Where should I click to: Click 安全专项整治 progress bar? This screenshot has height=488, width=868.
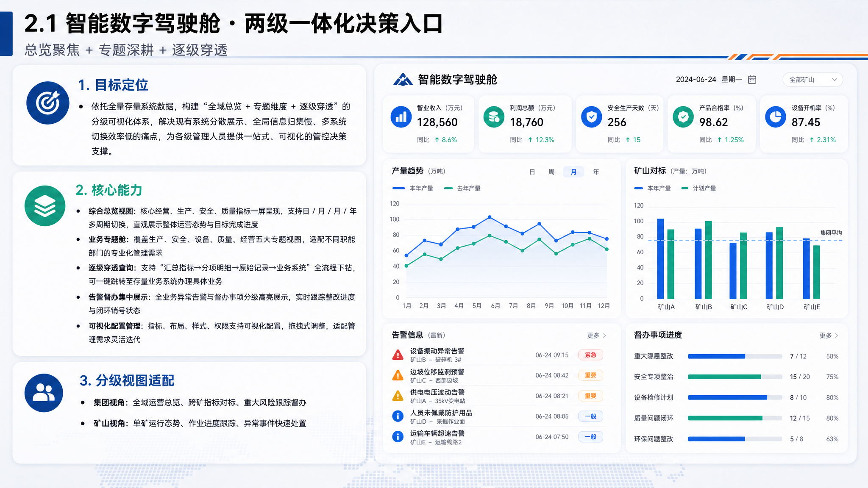click(735, 377)
